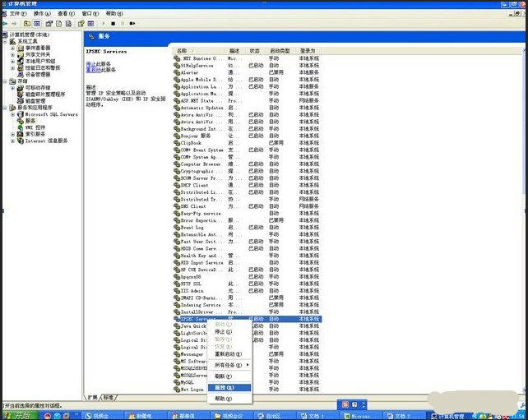528x420 pixels.
Task: Choose 刷新 in the context menu
Action: [229, 376]
